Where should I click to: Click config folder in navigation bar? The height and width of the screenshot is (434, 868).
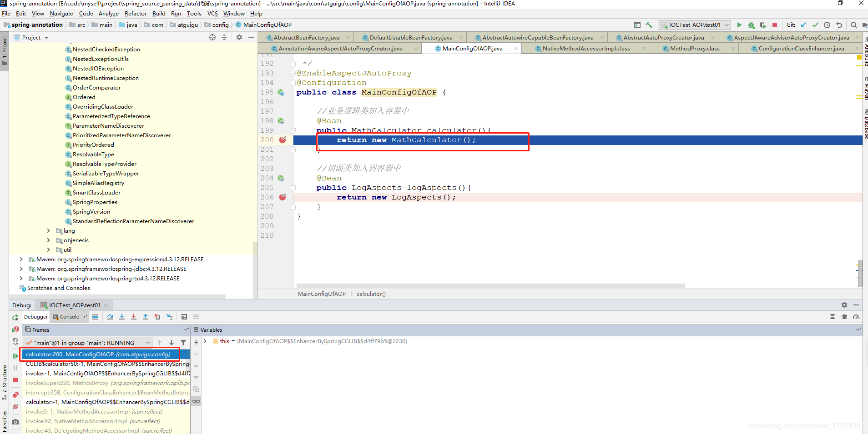(x=220, y=25)
